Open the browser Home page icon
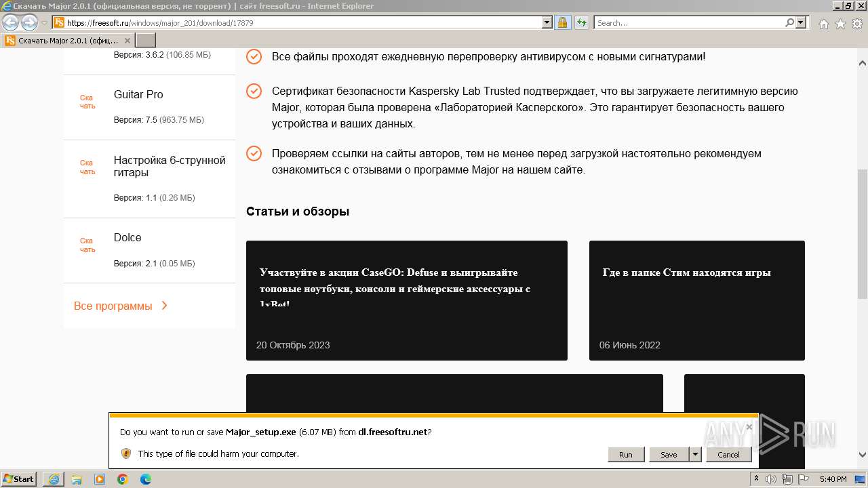Viewport: 868px width, 488px height. [x=823, y=24]
